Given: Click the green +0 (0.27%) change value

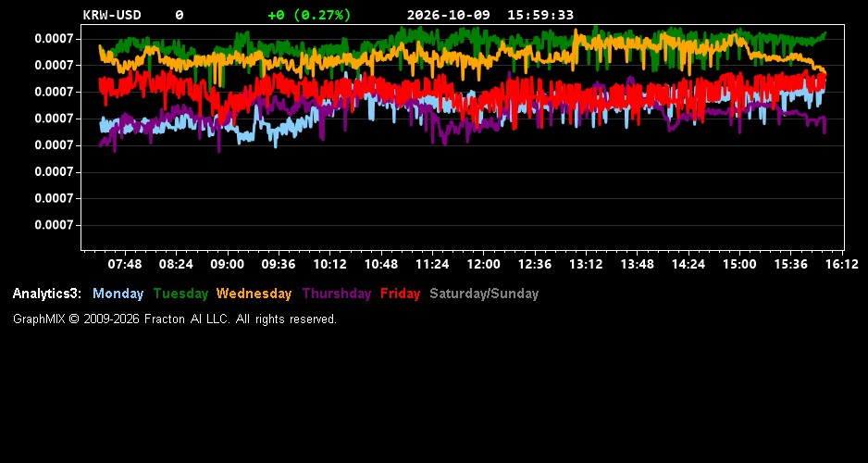Looking at the screenshot, I should (x=309, y=15).
